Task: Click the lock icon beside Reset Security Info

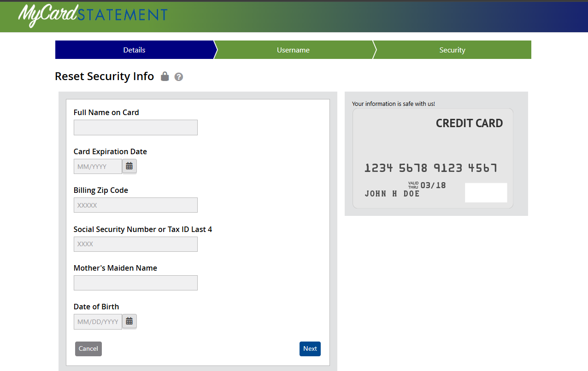Action: (x=165, y=76)
